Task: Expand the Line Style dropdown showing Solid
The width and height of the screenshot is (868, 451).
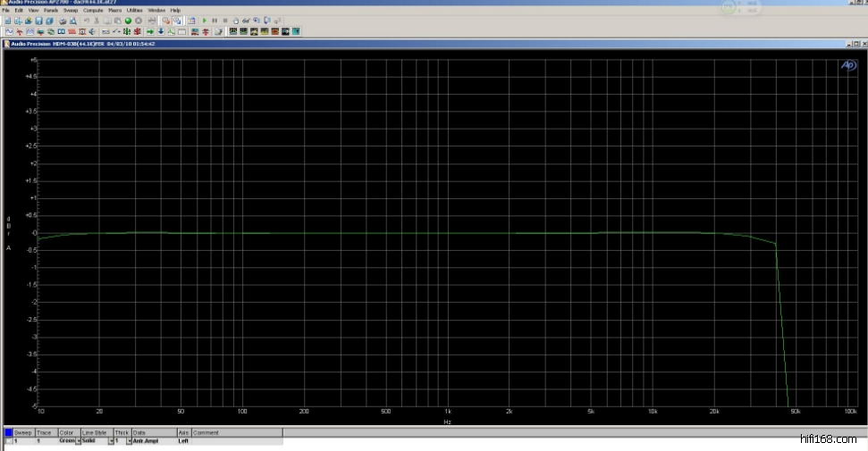Action: point(111,441)
